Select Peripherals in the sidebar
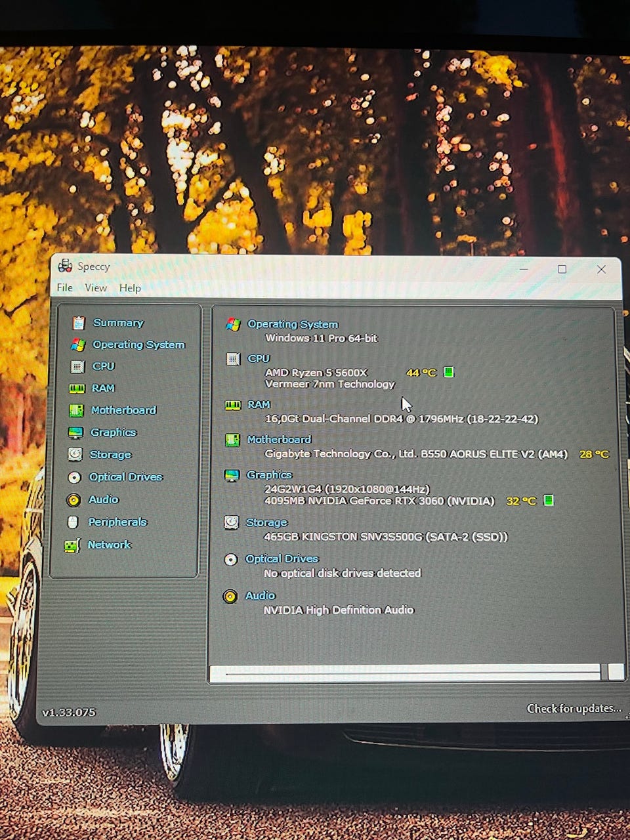Viewport: 630px width, 840px height. (117, 522)
